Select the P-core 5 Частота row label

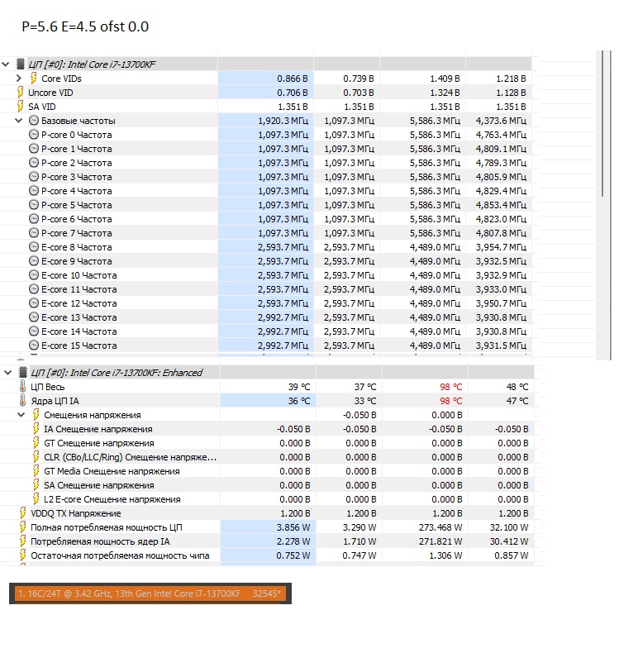click(x=77, y=205)
